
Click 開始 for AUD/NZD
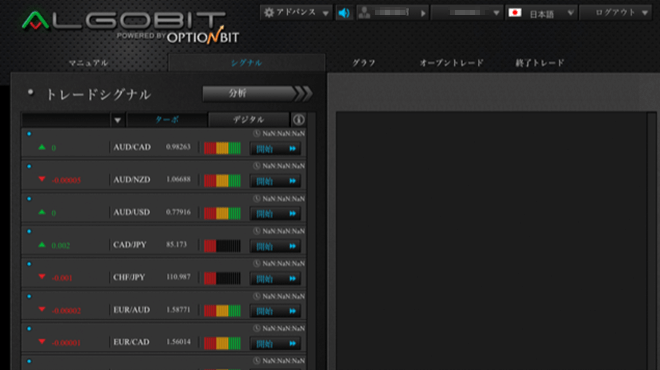click(x=275, y=181)
